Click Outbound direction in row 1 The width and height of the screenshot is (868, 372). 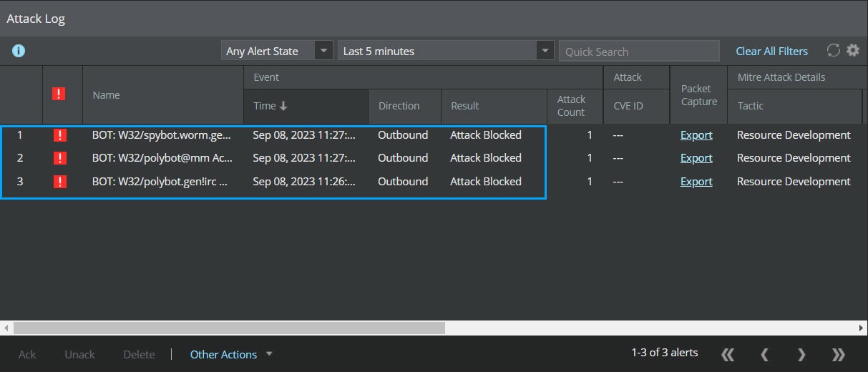(x=403, y=134)
